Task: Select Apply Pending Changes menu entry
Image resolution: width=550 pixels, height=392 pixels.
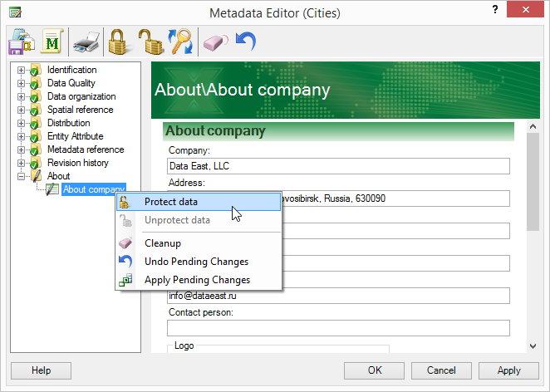Action: click(x=197, y=280)
